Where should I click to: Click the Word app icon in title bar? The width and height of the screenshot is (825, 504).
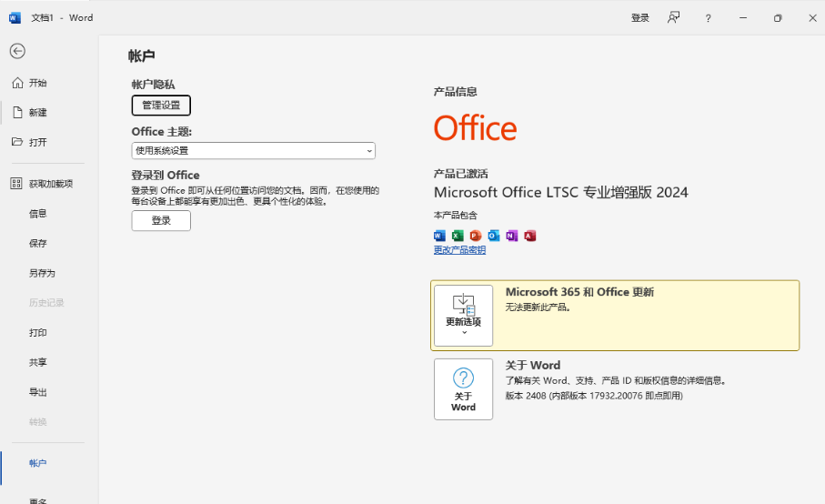(x=15, y=18)
